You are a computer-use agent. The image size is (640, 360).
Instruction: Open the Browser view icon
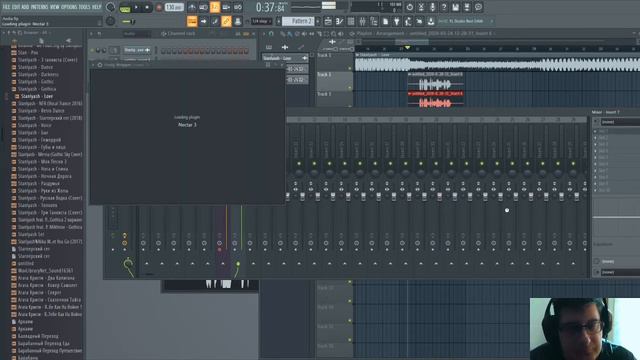click(373, 21)
